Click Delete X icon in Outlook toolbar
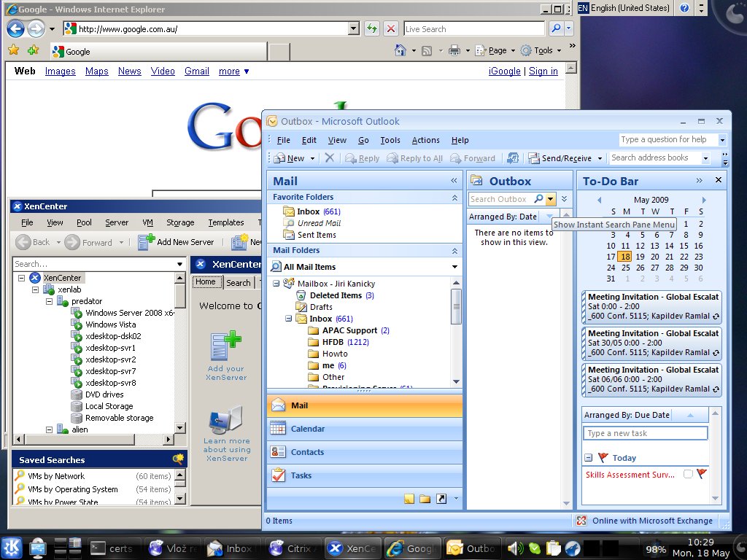The height and width of the screenshot is (560, 747). [329, 157]
